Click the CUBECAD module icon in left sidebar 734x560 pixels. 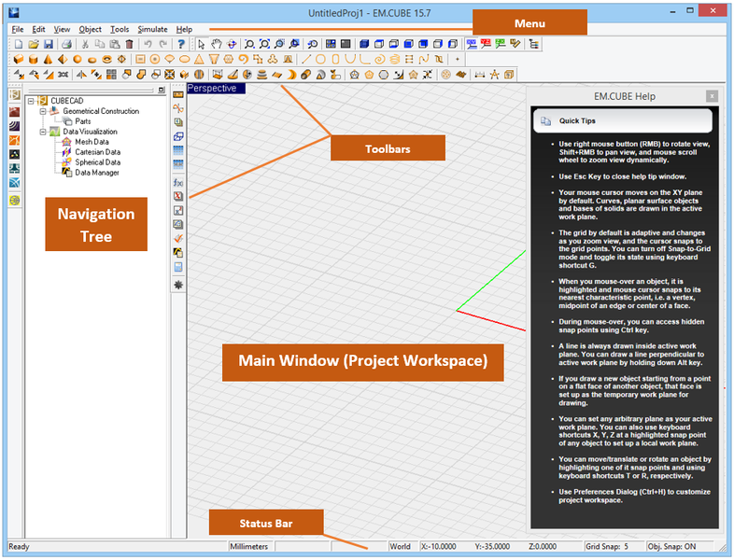click(x=15, y=94)
